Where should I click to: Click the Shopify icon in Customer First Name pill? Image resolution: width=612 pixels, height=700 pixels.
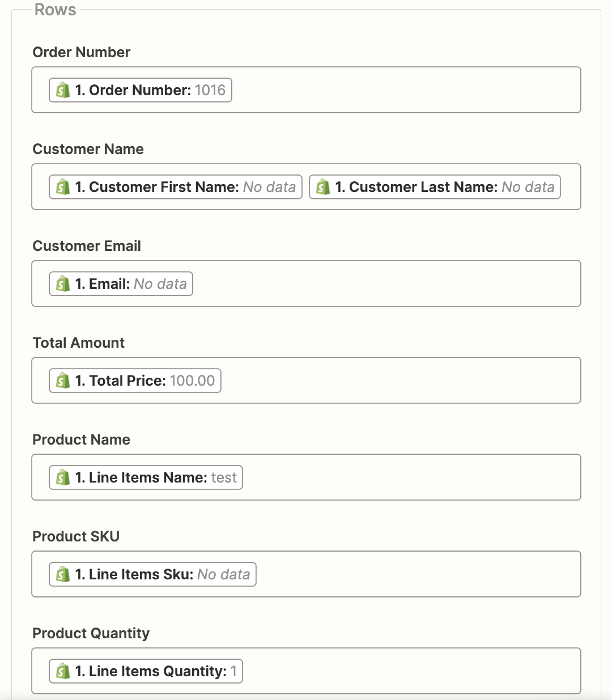tap(62, 186)
